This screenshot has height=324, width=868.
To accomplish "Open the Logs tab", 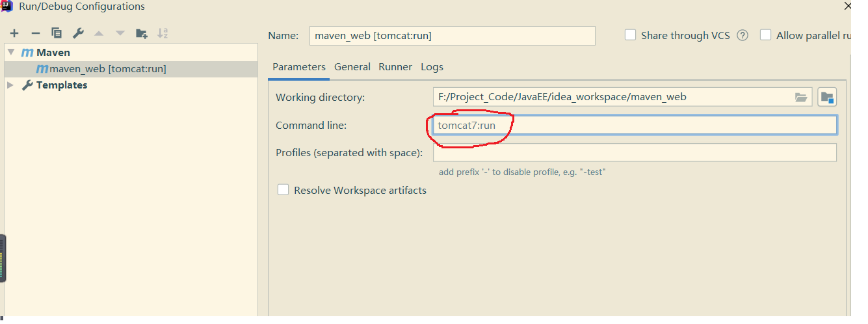I will (x=432, y=67).
